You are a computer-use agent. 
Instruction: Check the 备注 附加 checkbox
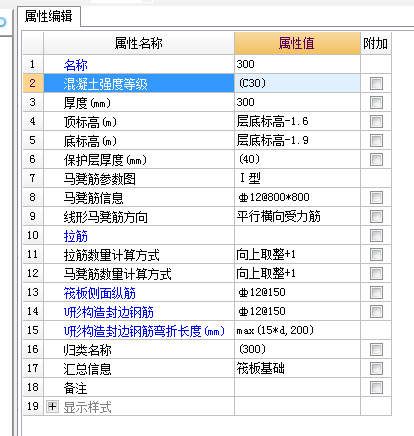point(376,387)
